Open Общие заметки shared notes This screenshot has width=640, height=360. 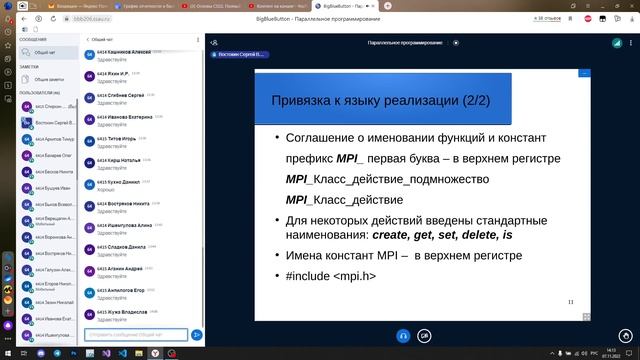(x=48, y=80)
